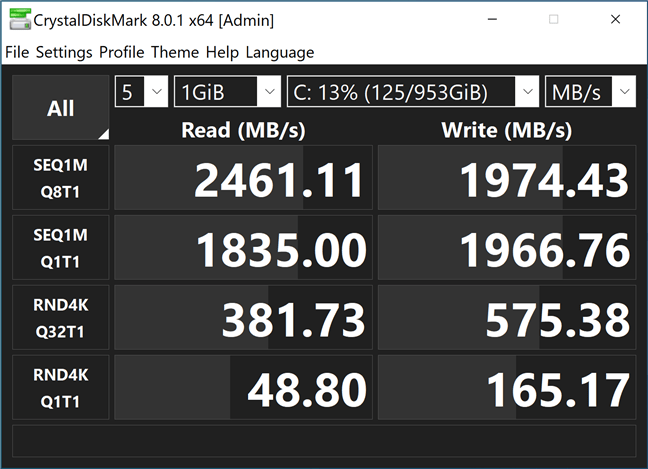Image resolution: width=648 pixels, height=469 pixels.
Task: Click the empty comment field at bottom
Action: 324,440
